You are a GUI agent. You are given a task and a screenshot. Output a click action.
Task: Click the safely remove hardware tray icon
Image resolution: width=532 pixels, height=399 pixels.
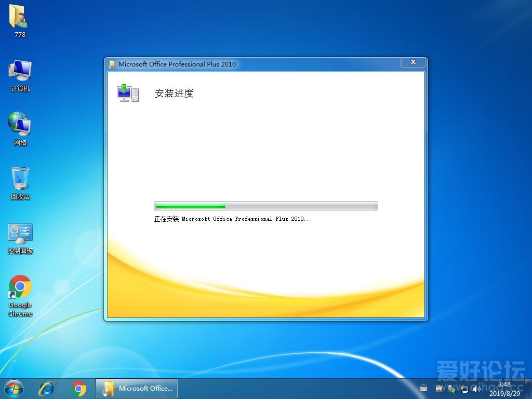[451, 389]
